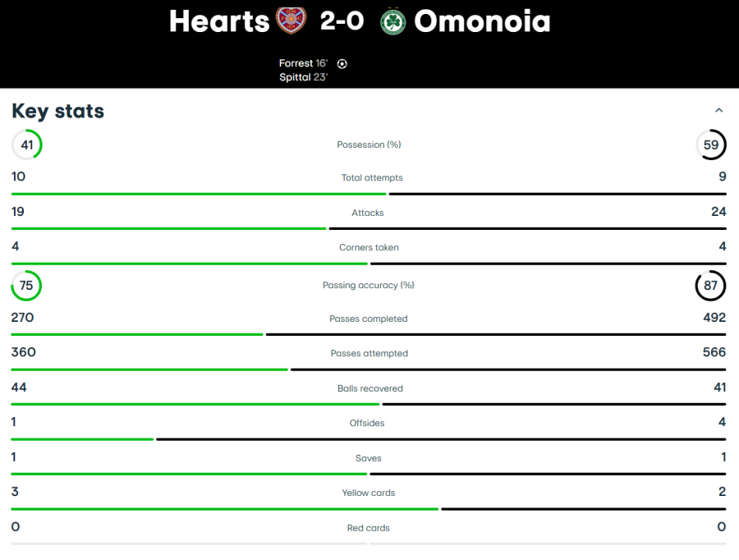Click scorer Forrest 16' entry
739x560 pixels.
coord(303,63)
